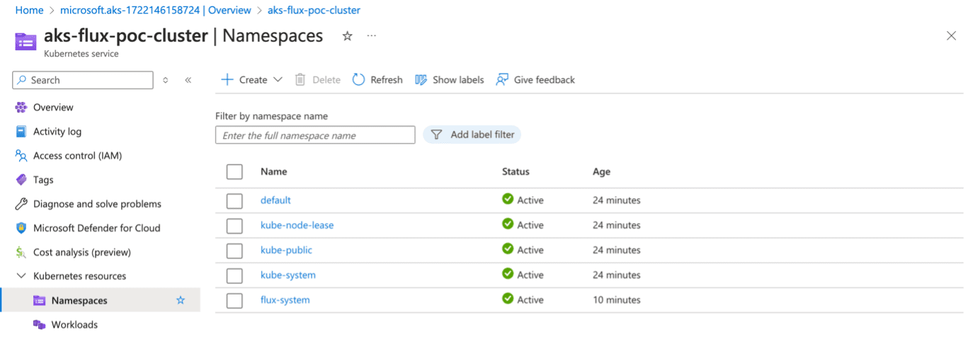The image size is (980, 337).
Task: Click Give feedback text button
Action: coord(545,80)
